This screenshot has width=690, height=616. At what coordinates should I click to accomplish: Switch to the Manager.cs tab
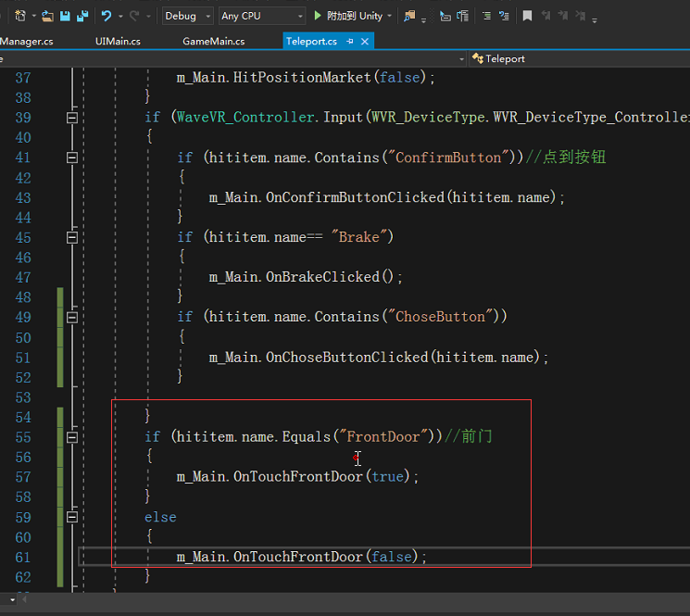pos(27,42)
